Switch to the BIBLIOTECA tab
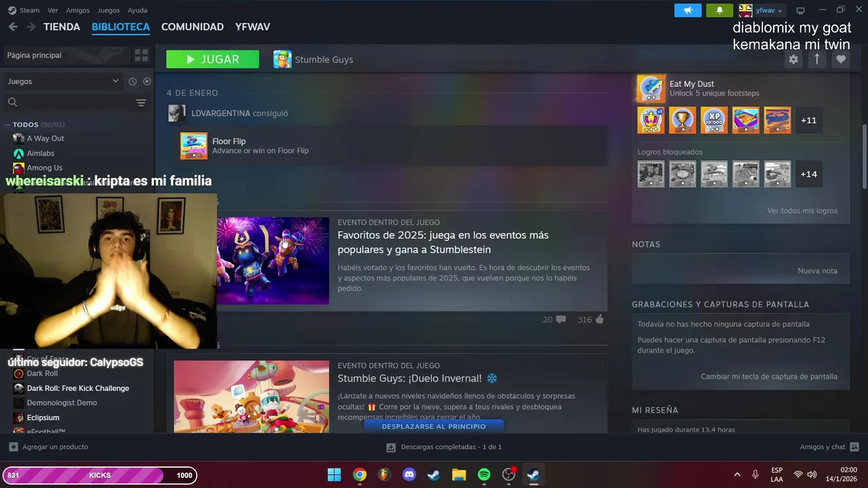 [x=121, y=27]
